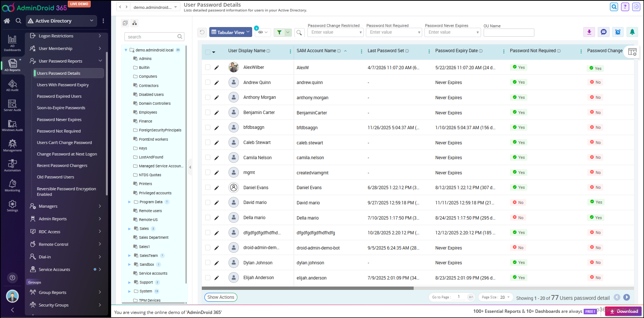The height and width of the screenshot is (318, 644).
Task: Select the Employees OU in tree
Action: click(x=148, y=113)
